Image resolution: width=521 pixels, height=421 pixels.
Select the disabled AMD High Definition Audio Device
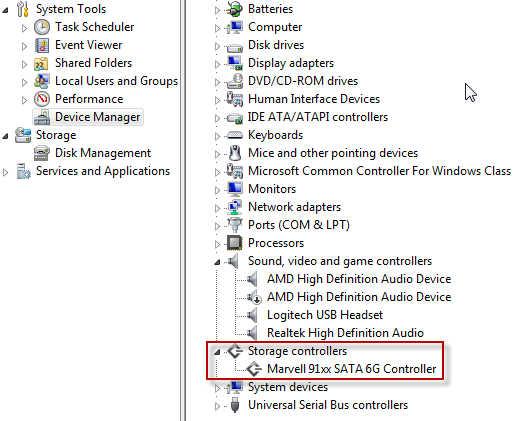pos(359,297)
